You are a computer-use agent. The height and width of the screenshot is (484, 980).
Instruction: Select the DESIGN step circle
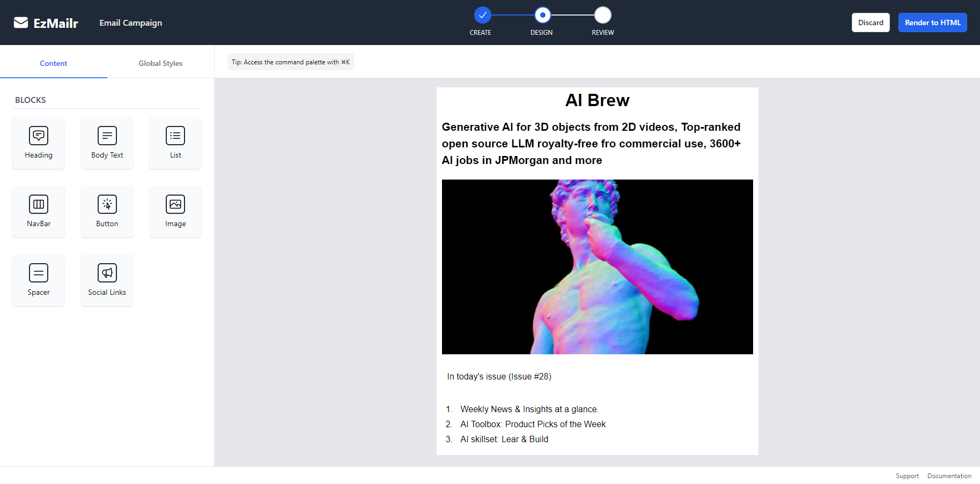coord(543,15)
